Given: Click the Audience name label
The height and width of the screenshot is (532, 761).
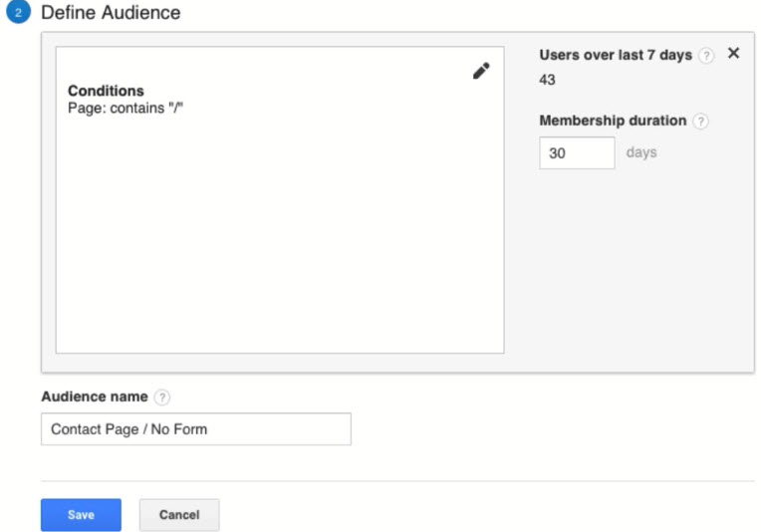Looking at the screenshot, I should pyautogui.click(x=95, y=397).
